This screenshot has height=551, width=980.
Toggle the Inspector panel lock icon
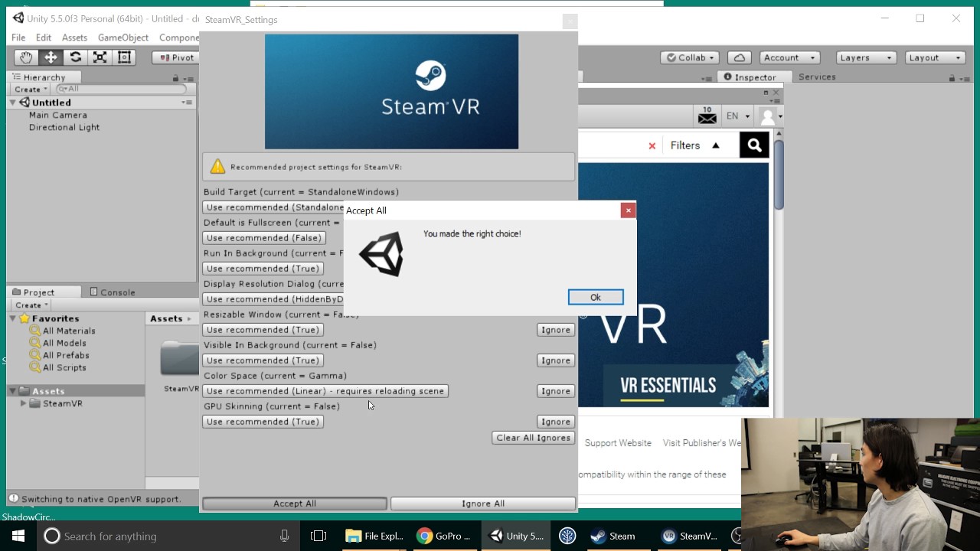click(x=952, y=77)
